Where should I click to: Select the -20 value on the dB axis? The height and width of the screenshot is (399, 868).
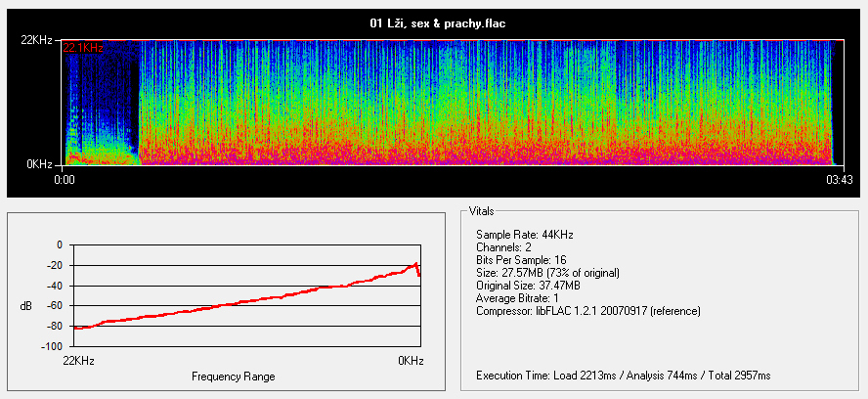tap(53, 265)
